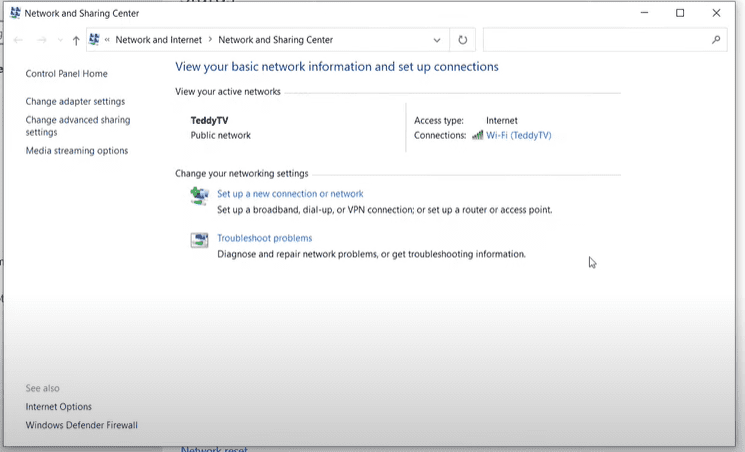Open the Troubleshoot problems link
The image size is (745, 452).
264,238
